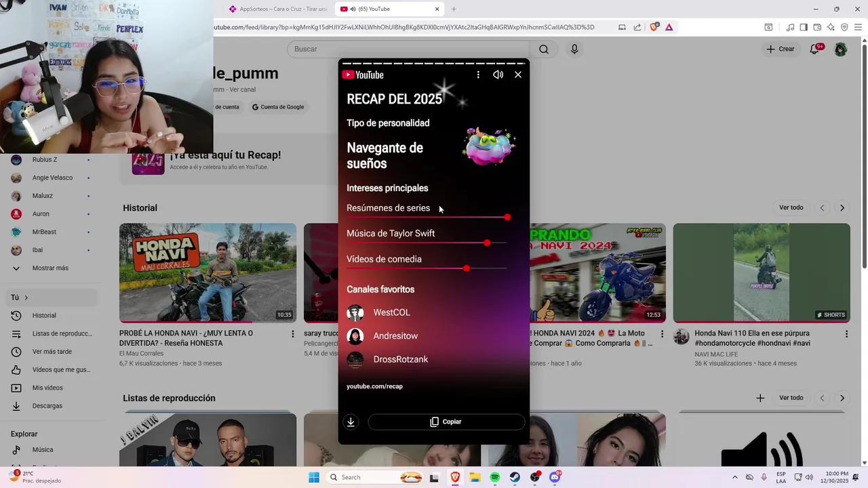The image size is (868, 488).
Task: Open the account avatar menu
Action: pyautogui.click(x=840, y=49)
